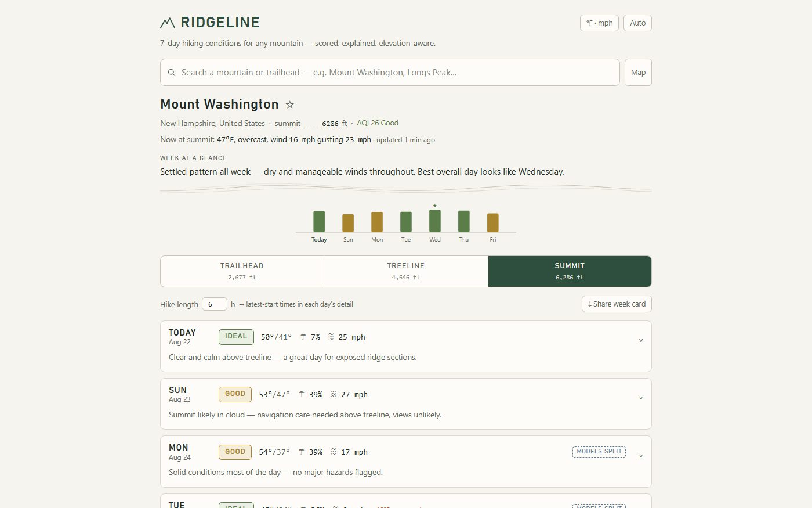Select the Fri bar in week chart
Image resolution: width=812 pixels, height=508 pixels.
click(493, 223)
